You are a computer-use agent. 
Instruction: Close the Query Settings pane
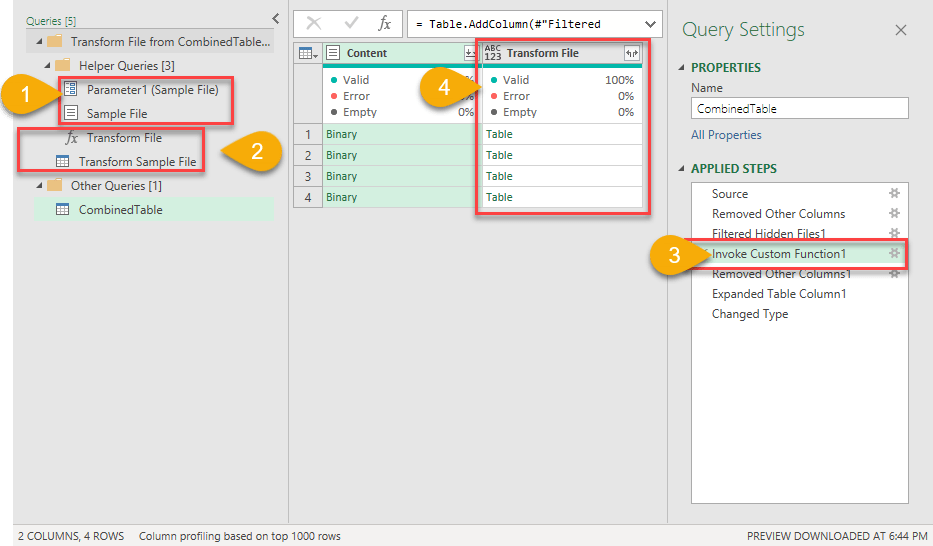point(900,30)
